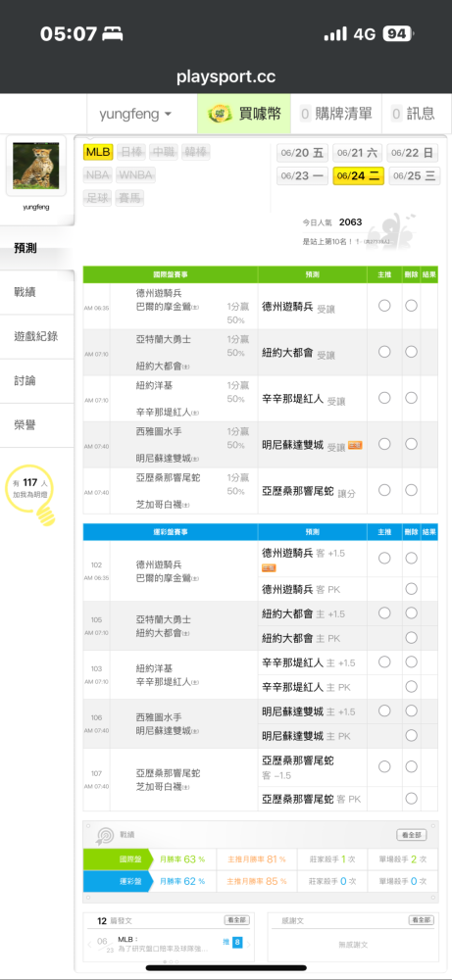Go to previous post with left arrow
This screenshot has height=980, width=452.
click(89, 944)
